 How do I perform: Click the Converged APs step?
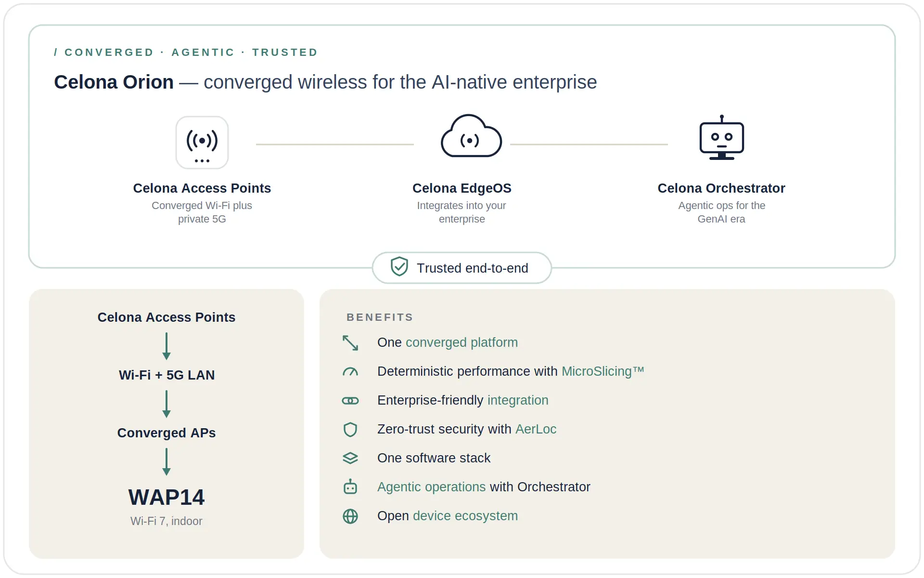pos(167,433)
